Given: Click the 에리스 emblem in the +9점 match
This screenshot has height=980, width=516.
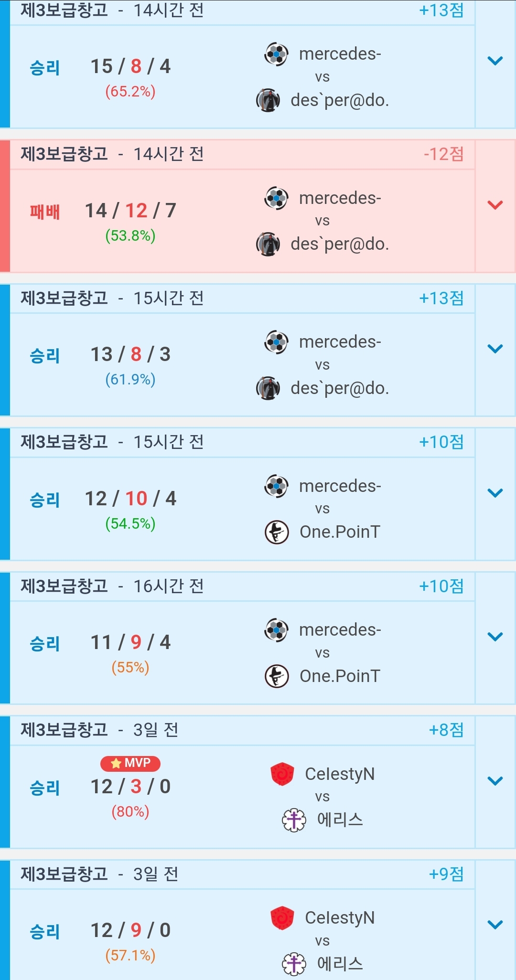Looking at the screenshot, I should pos(294,964).
